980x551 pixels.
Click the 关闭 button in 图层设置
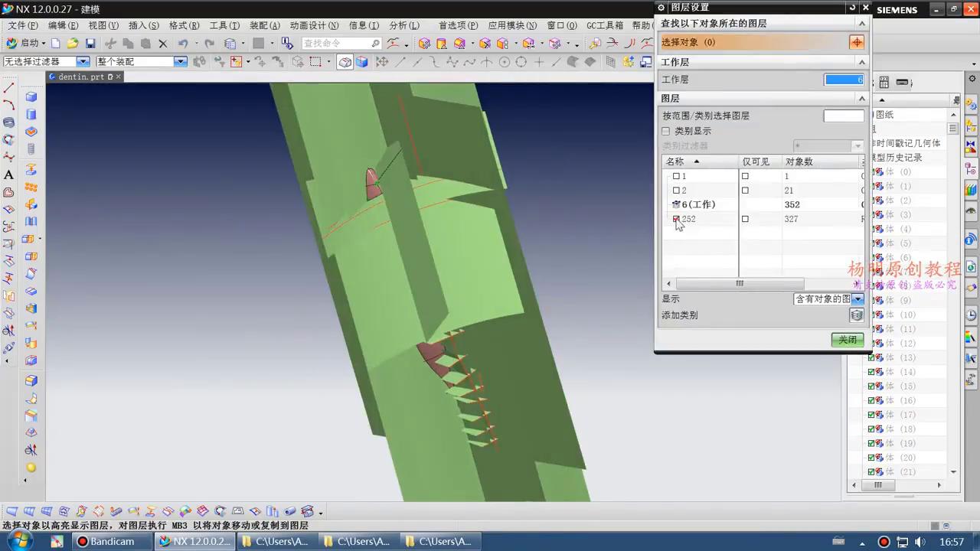tap(848, 340)
